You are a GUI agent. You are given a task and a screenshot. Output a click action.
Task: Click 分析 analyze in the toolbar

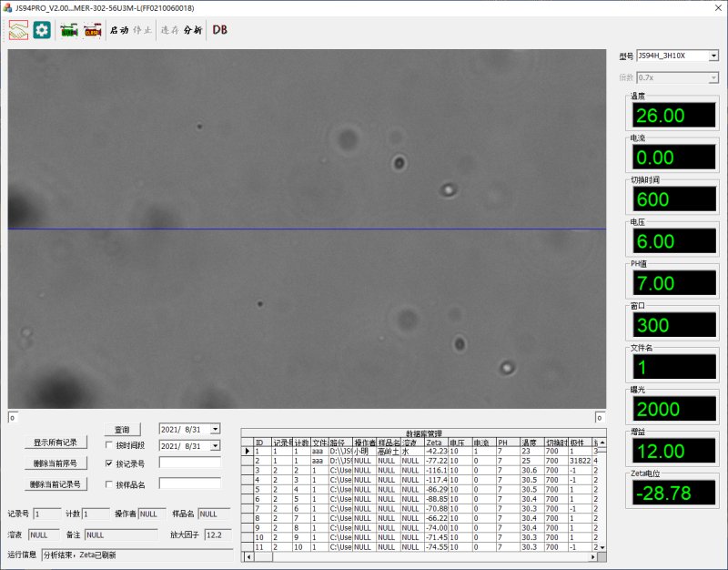tap(193, 30)
